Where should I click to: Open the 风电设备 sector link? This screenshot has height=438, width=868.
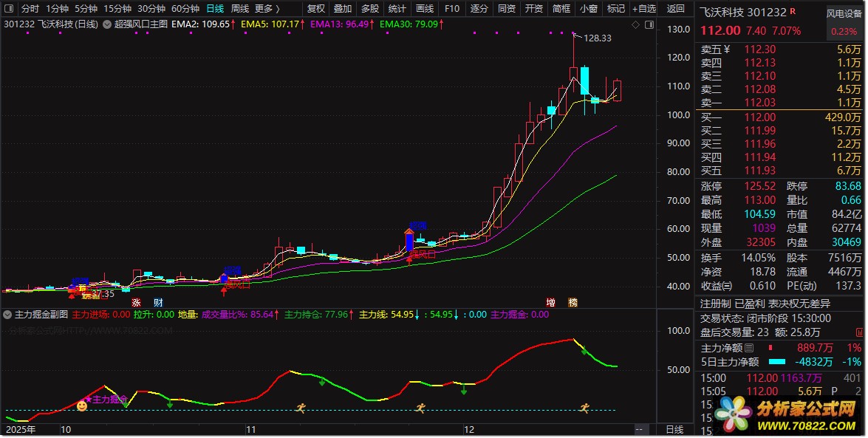click(x=844, y=14)
